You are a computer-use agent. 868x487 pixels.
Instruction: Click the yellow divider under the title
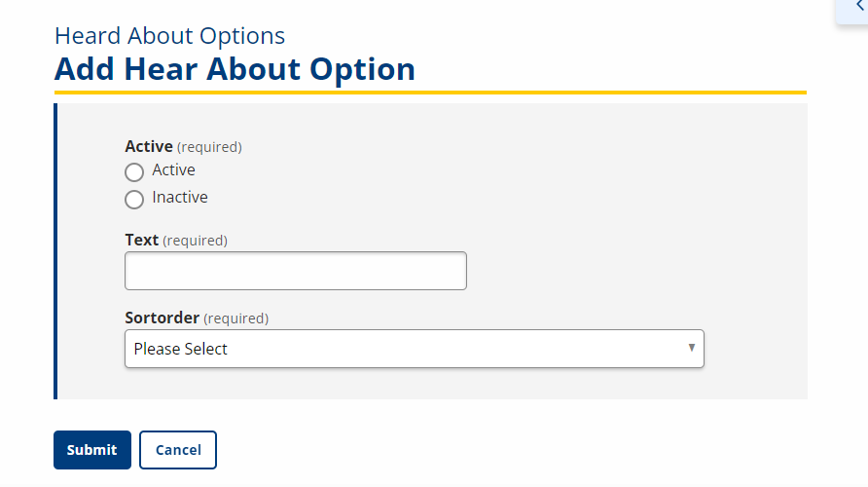point(430,93)
